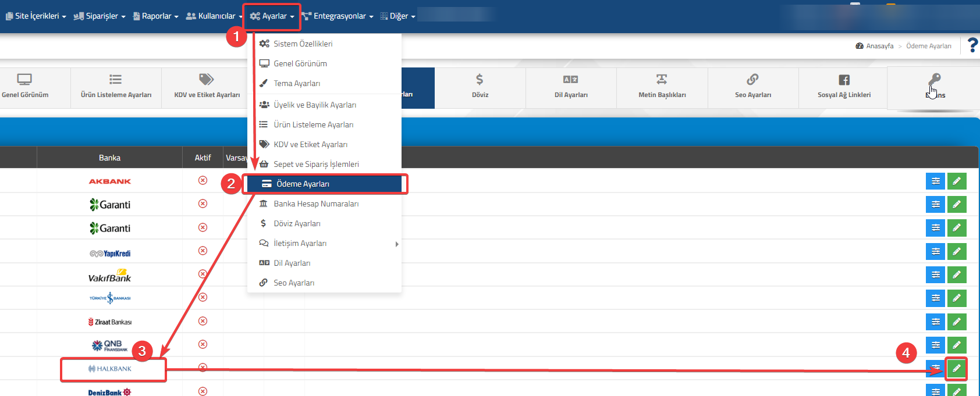Toggle Akbank active status icon
This screenshot has width=980, height=396.
[x=203, y=180]
